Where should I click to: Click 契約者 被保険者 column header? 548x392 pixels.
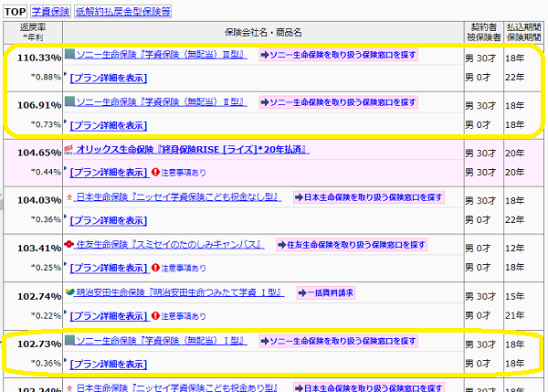(x=484, y=32)
